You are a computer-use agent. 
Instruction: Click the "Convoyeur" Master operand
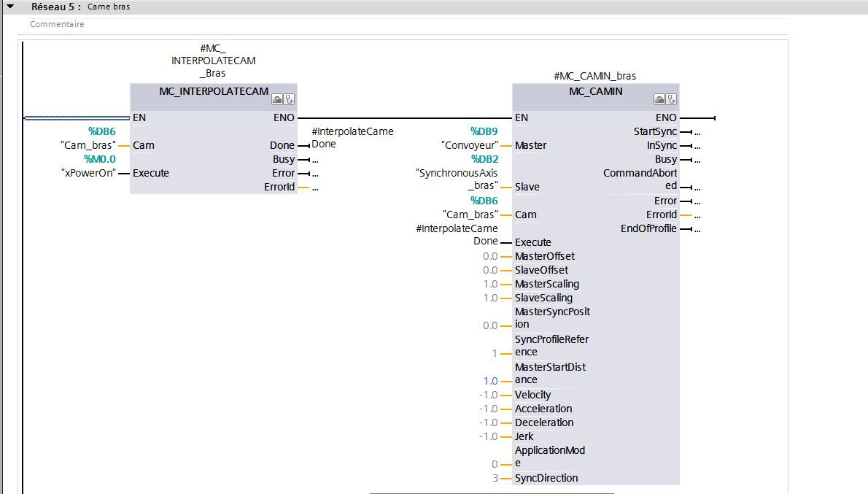[x=470, y=145]
